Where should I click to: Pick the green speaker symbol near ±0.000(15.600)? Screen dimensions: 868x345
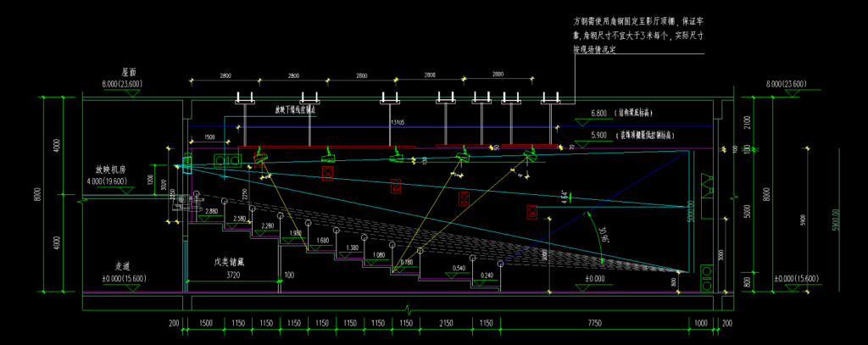pos(707,270)
